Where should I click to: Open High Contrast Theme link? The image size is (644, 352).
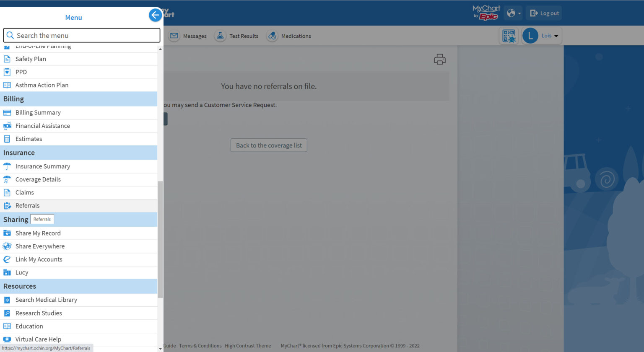[247, 346]
